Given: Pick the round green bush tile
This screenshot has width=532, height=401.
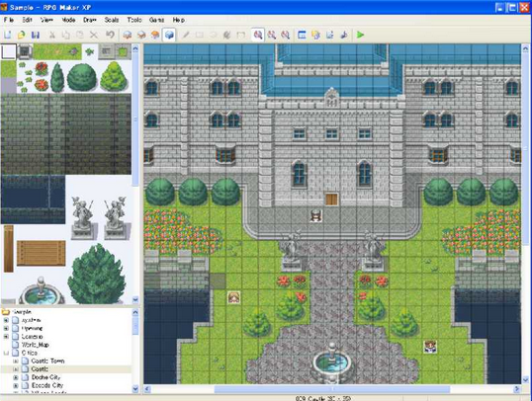Looking at the screenshot, I should point(82,77).
